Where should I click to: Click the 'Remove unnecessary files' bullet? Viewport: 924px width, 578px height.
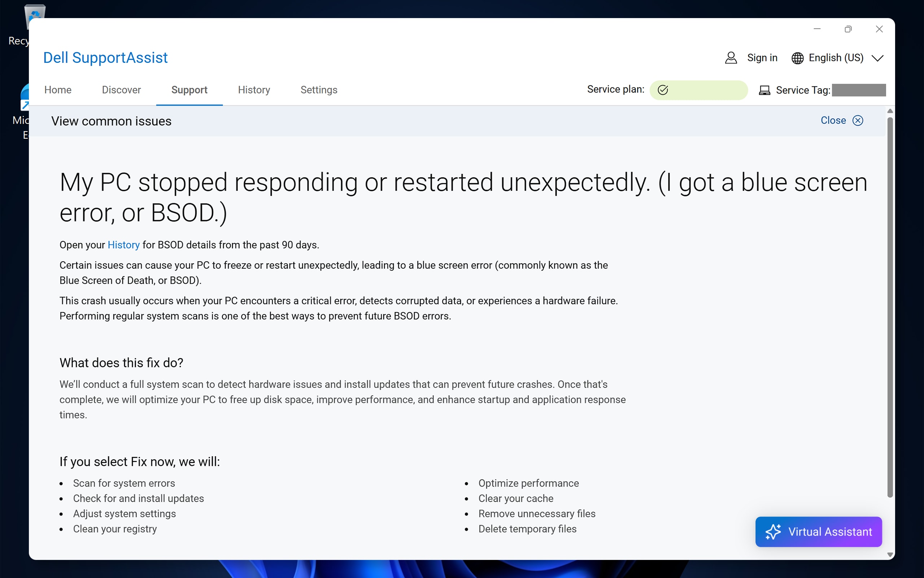[537, 514]
